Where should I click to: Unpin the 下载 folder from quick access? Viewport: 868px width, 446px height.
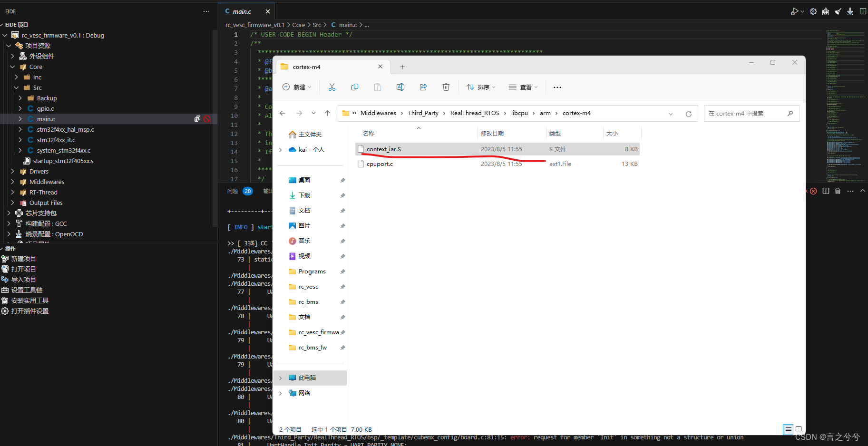[342, 195]
